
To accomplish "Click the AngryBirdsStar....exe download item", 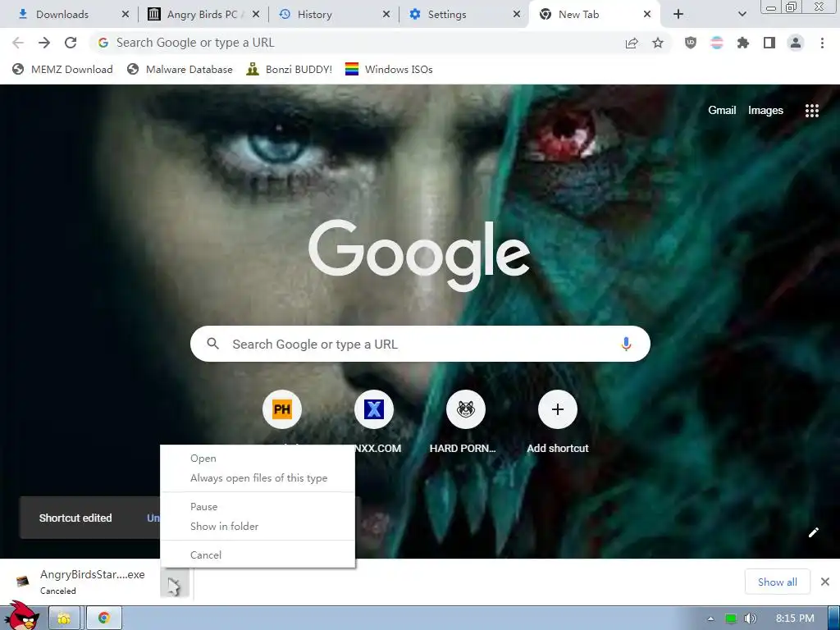I will pyautogui.click(x=81, y=582).
